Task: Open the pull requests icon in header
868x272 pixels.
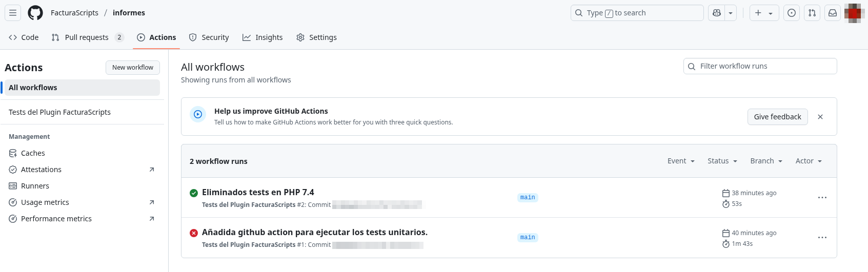Action: pos(812,13)
